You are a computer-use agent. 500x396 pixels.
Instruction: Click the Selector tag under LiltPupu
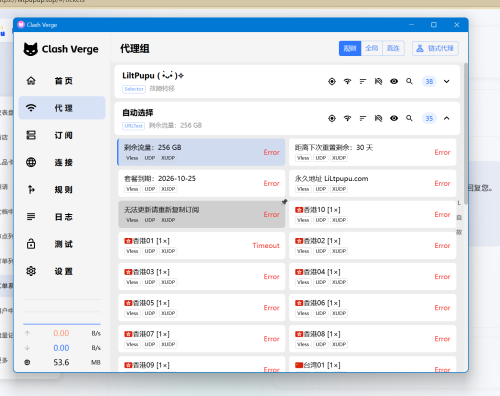click(134, 89)
